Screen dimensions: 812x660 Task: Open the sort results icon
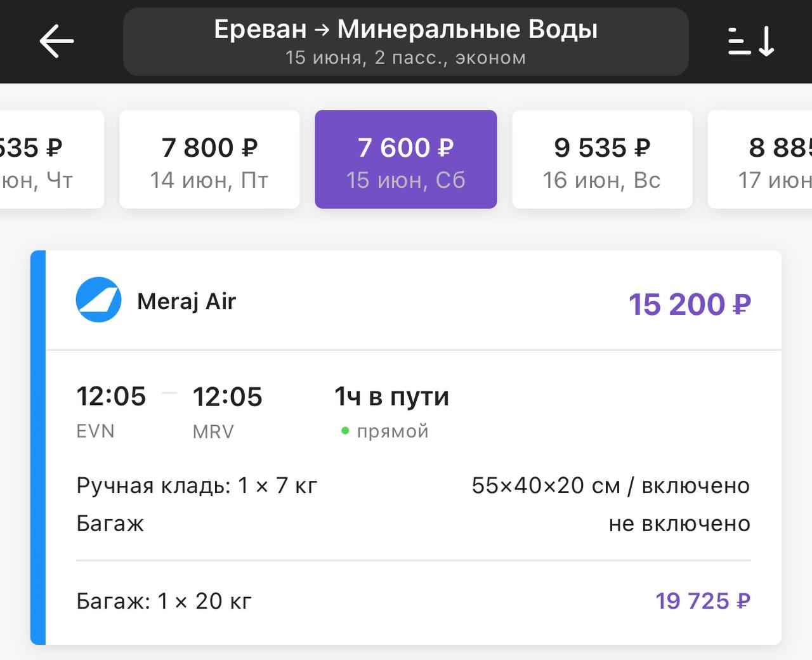pos(752,41)
